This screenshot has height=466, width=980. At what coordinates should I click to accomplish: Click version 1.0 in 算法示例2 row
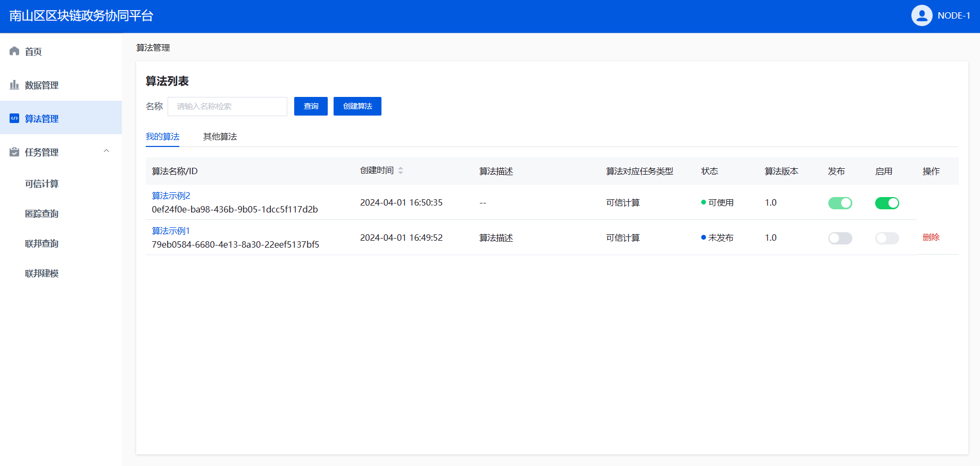pos(771,202)
